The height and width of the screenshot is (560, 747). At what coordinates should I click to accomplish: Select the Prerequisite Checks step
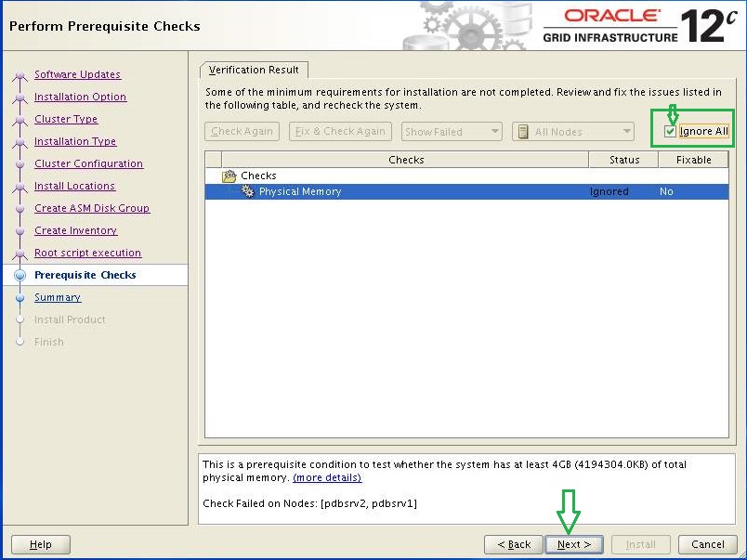coord(85,275)
